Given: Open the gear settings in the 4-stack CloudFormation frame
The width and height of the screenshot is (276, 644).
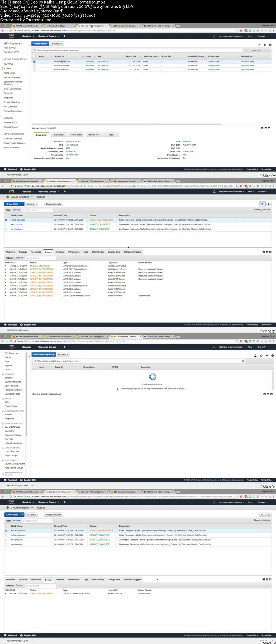Looking at the screenshot, I should (268, 515).
